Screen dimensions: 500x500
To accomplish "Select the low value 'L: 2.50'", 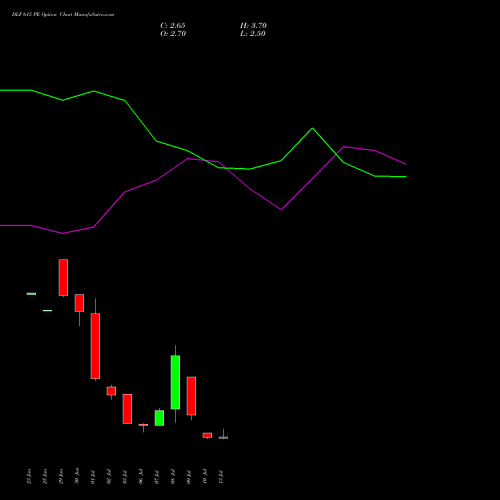I will (253, 34).
